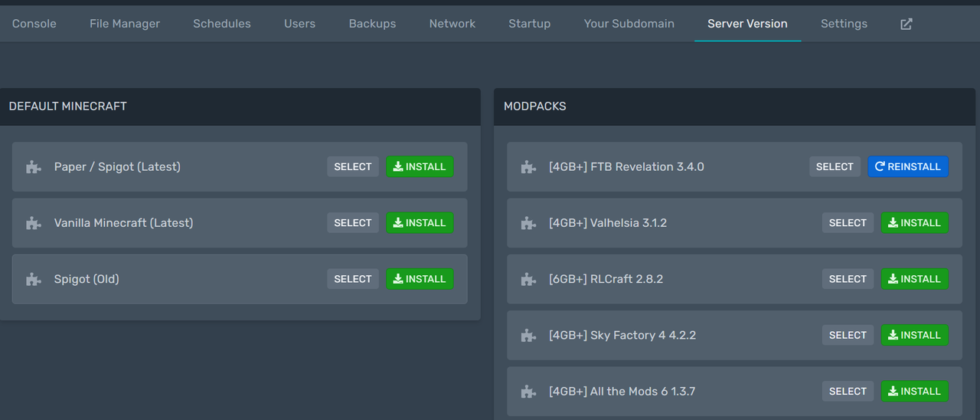Install Sky Factory 4 4.2.2
The height and width of the screenshot is (420, 980).
915,335
